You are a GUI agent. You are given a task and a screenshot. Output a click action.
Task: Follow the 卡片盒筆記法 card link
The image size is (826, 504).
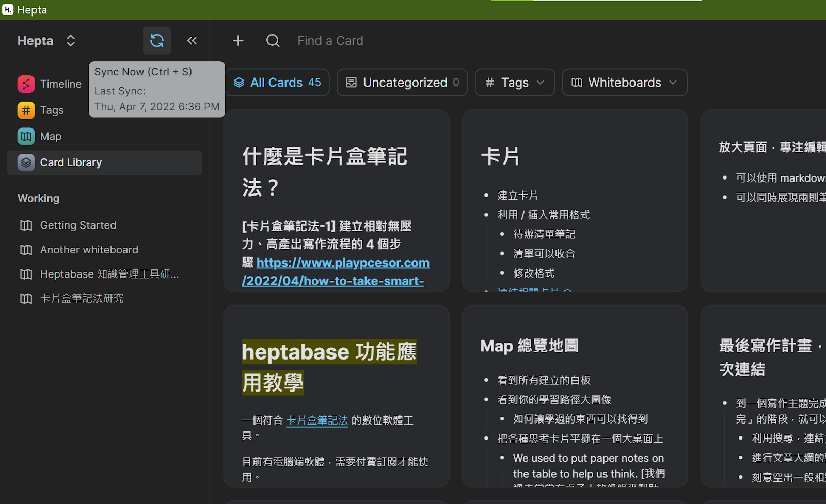(317, 420)
